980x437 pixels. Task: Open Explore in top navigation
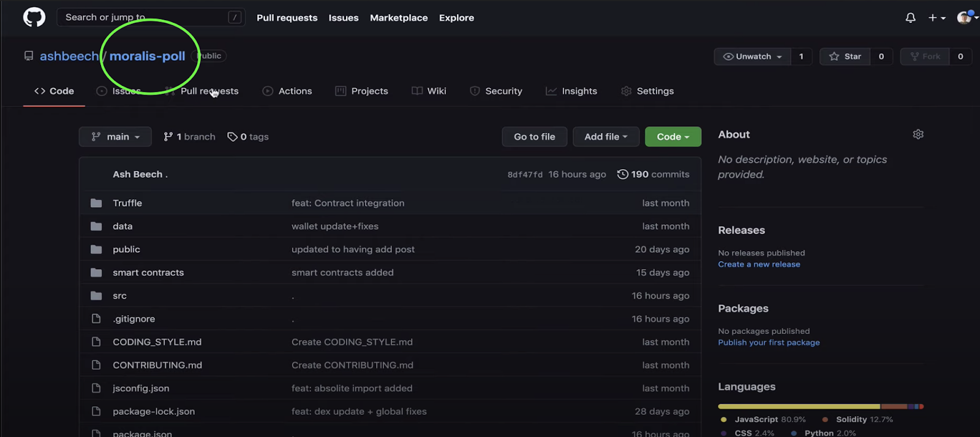click(x=456, y=18)
